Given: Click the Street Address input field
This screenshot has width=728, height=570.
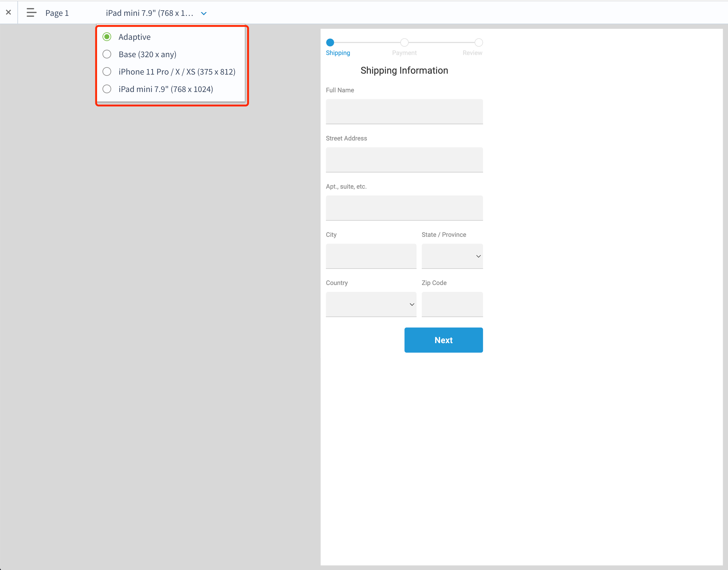Looking at the screenshot, I should [404, 159].
